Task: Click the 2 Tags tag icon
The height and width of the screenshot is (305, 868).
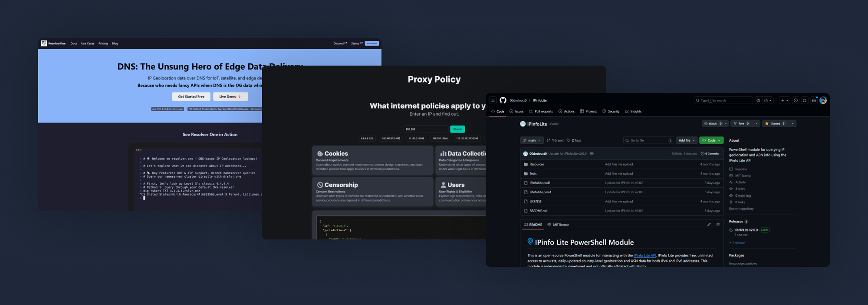Action: coord(569,140)
